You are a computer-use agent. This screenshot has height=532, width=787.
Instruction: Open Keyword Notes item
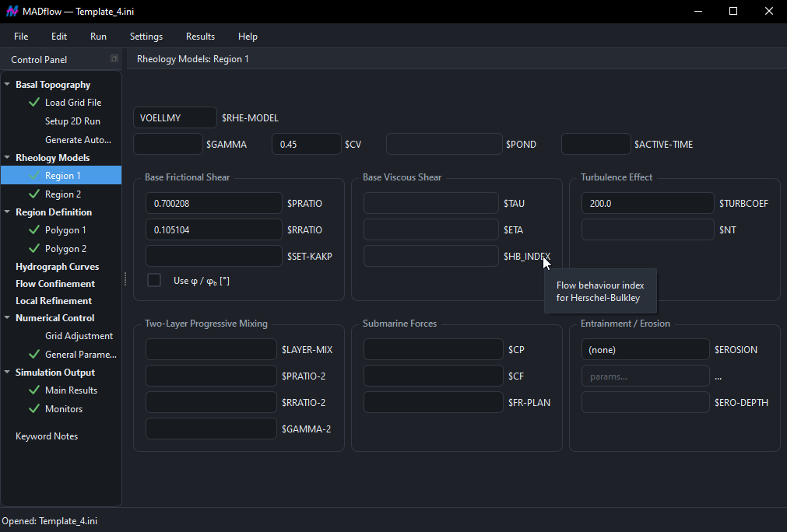pos(47,436)
